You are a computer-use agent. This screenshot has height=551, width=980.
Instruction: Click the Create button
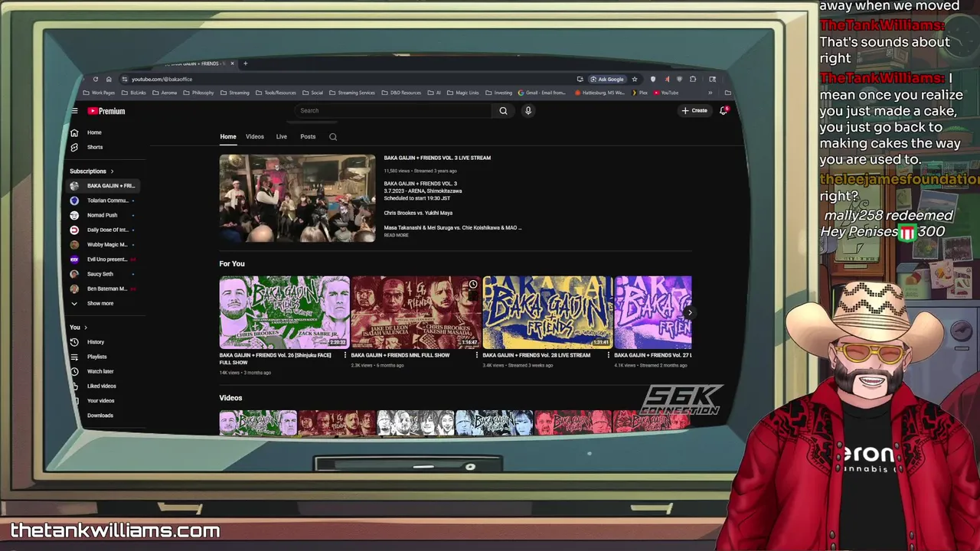(695, 111)
